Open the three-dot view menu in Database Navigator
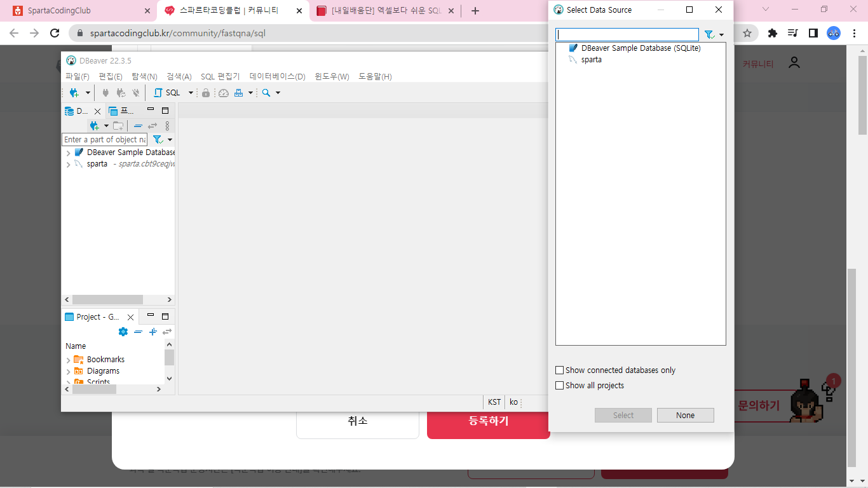This screenshot has width=868, height=488. (x=167, y=126)
